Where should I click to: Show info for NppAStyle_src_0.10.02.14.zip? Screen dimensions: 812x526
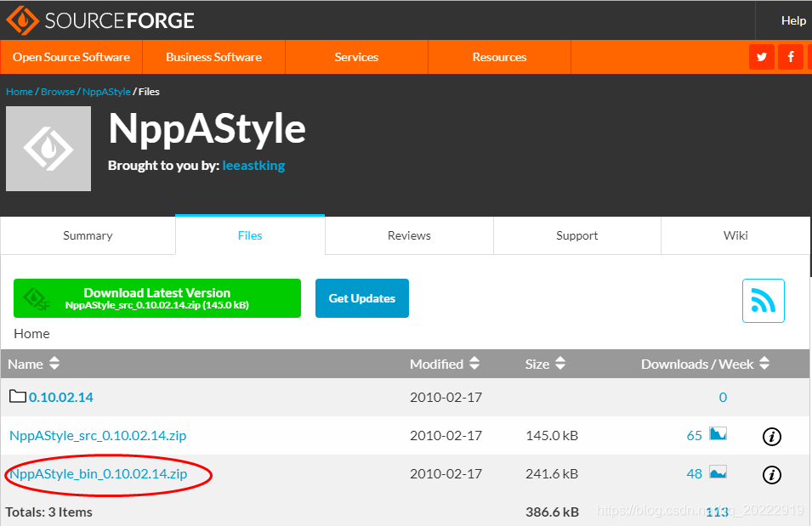[x=771, y=437]
